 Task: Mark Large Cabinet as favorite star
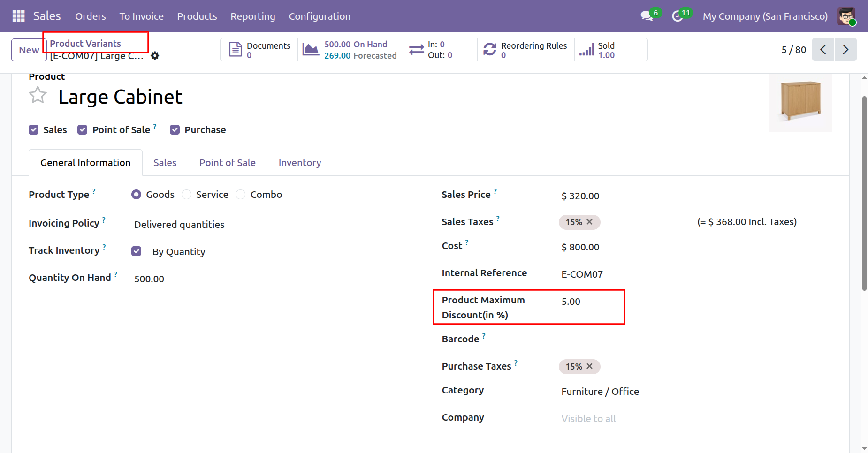tap(38, 96)
